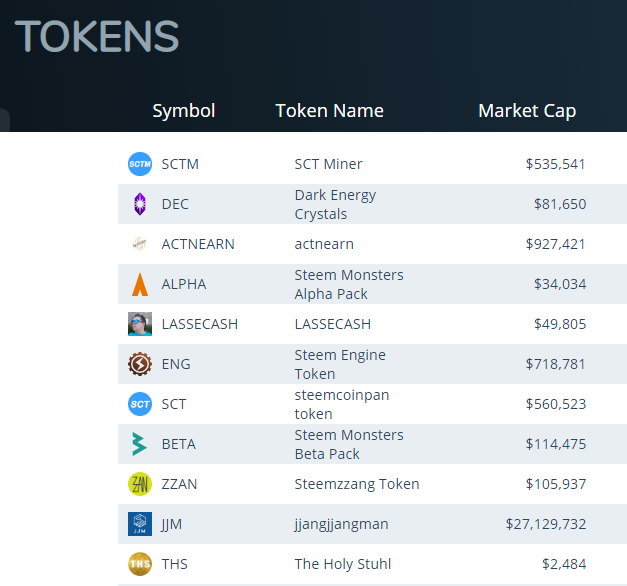Select the SCTM symbol text
Image resolution: width=627 pixels, height=586 pixels.
pyautogui.click(x=180, y=164)
